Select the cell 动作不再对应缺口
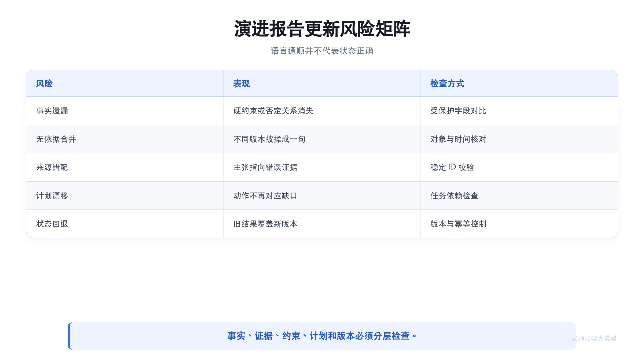This screenshot has width=644, height=362. [x=322, y=196]
